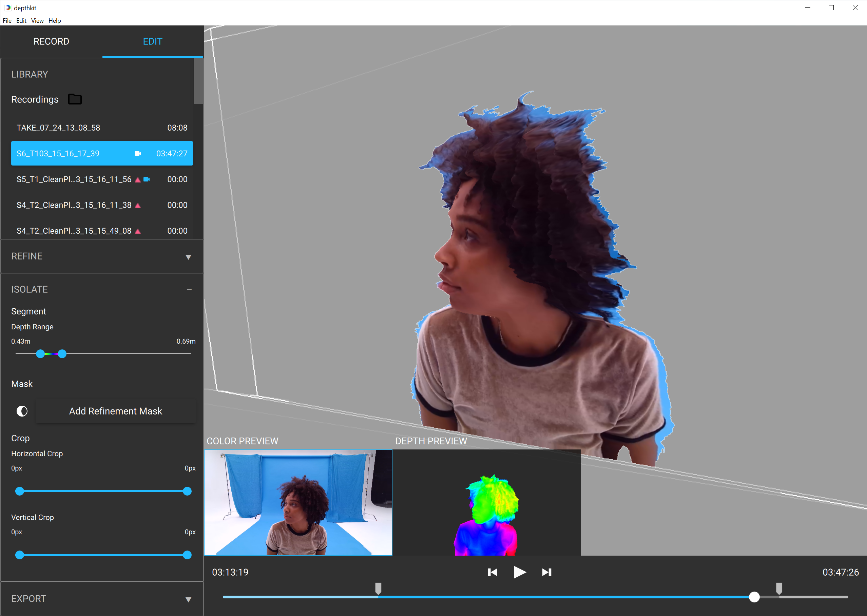The width and height of the screenshot is (867, 616).
Task: Expand the REFINE section
Action: click(188, 257)
